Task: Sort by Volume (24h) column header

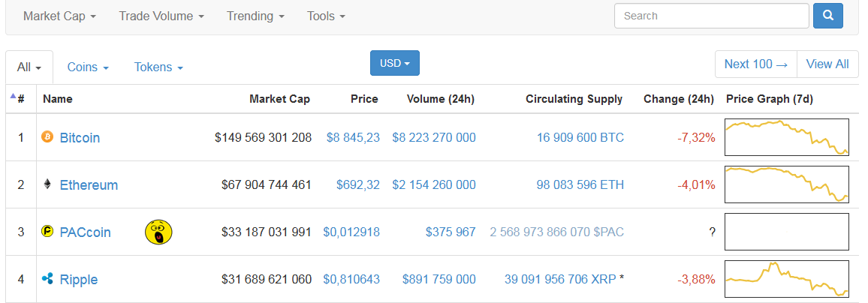Action: click(441, 99)
